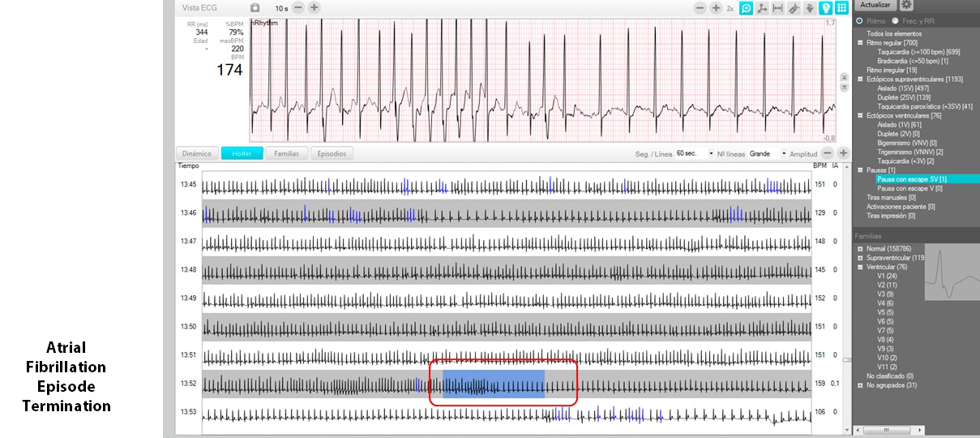Collapse the Ectópicos ventriculares tree node

(x=860, y=116)
